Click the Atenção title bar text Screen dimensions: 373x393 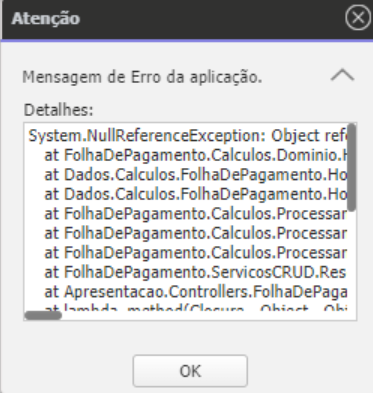tap(46, 18)
